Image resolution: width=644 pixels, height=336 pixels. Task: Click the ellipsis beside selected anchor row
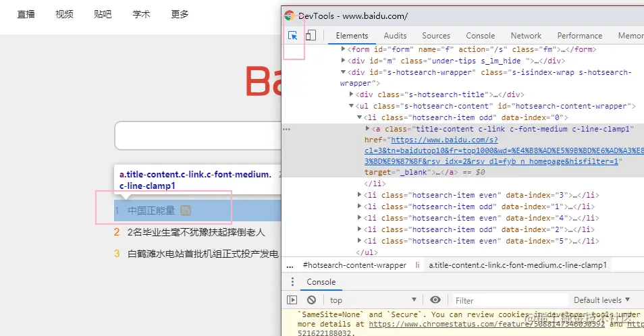pyautogui.click(x=287, y=130)
